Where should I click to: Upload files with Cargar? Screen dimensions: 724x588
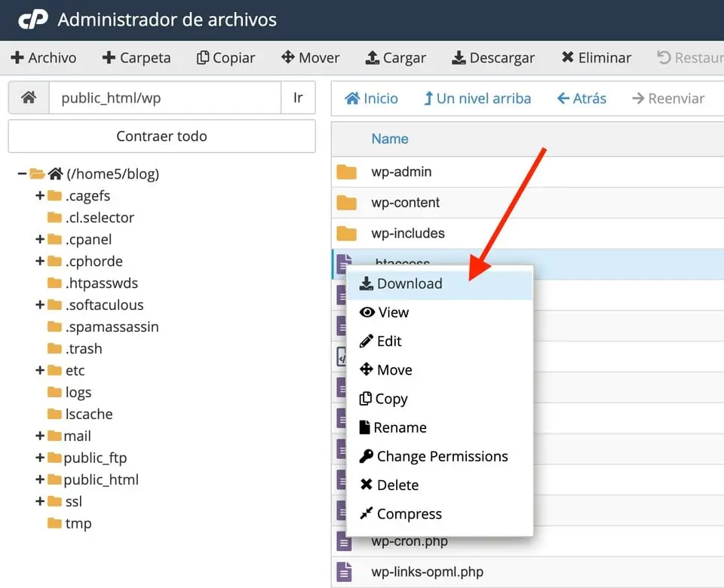[396, 58]
